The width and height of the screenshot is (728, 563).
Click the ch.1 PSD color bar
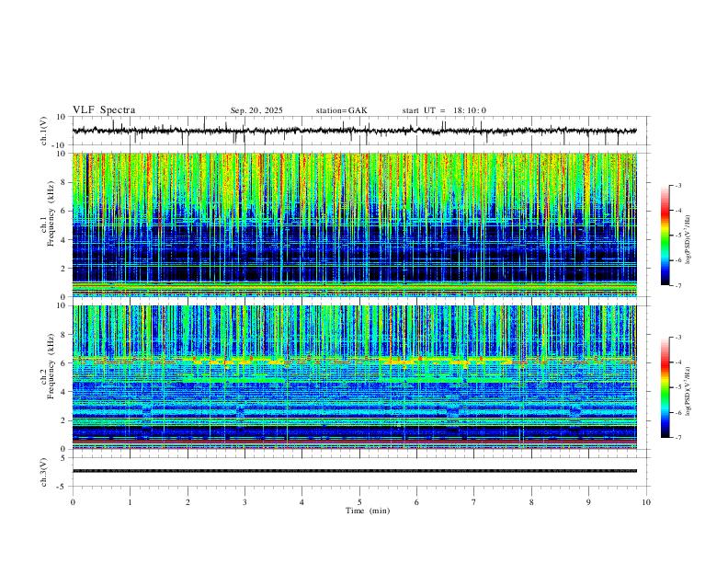(665, 236)
